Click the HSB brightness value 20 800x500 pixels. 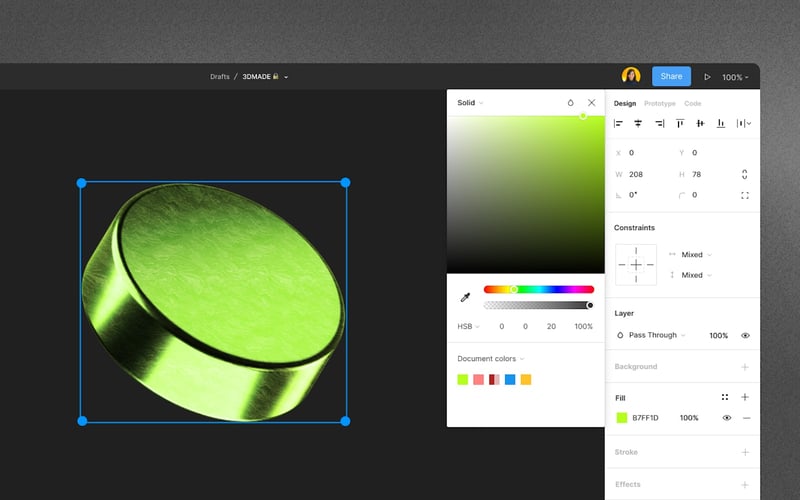pyautogui.click(x=551, y=327)
